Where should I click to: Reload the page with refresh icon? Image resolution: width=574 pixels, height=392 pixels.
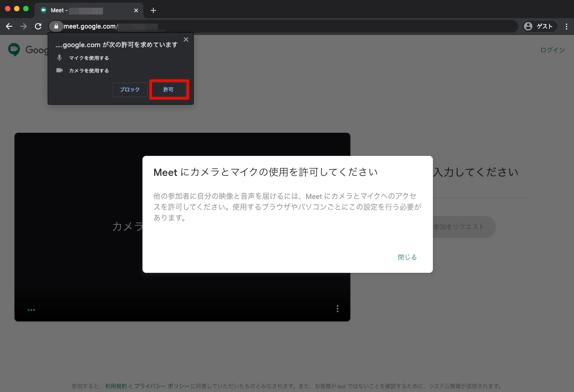click(x=38, y=26)
